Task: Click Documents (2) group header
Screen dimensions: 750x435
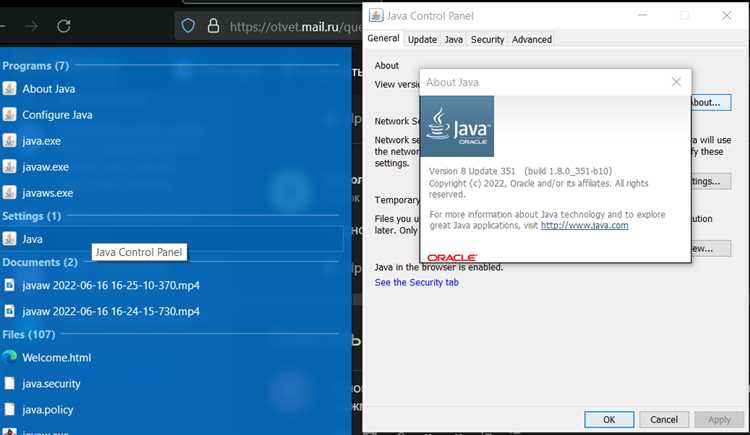Action: click(40, 262)
